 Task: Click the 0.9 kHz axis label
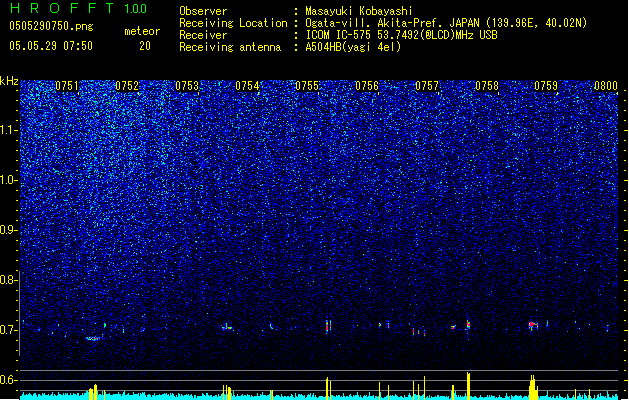tap(9, 230)
